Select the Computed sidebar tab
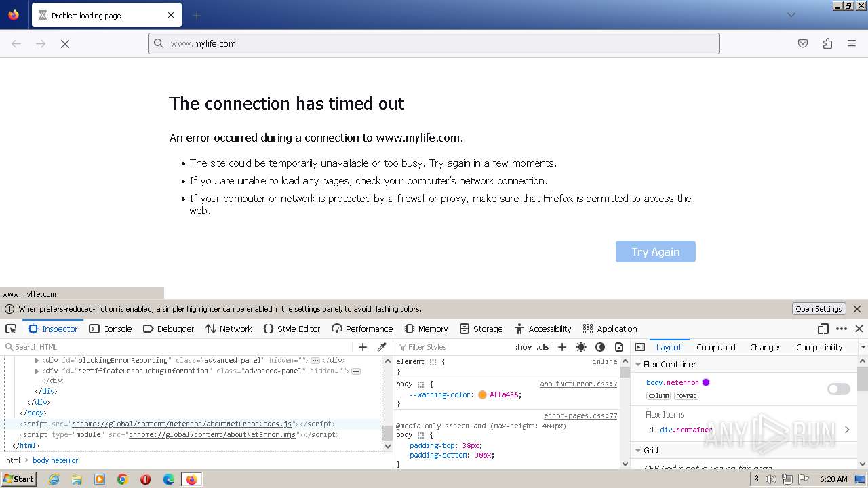This screenshot has width=868, height=488. [x=716, y=347]
